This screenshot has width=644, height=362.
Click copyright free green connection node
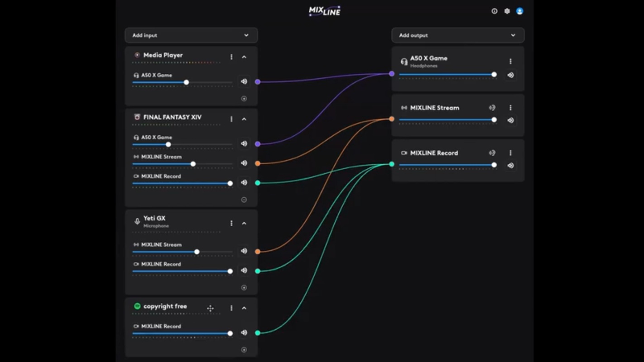click(x=258, y=333)
